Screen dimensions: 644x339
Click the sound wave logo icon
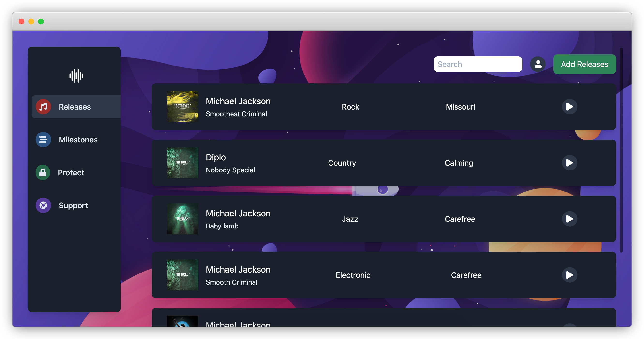click(x=76, y=76)
